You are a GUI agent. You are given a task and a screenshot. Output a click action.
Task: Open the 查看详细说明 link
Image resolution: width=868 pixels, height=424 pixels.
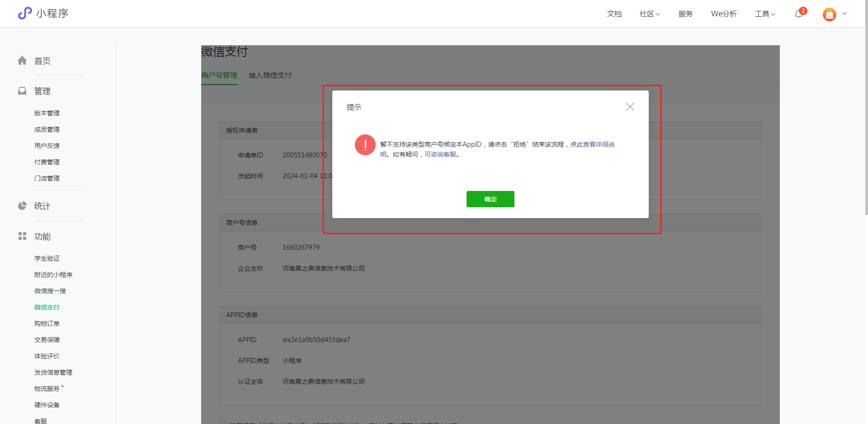tap(598, 144)
